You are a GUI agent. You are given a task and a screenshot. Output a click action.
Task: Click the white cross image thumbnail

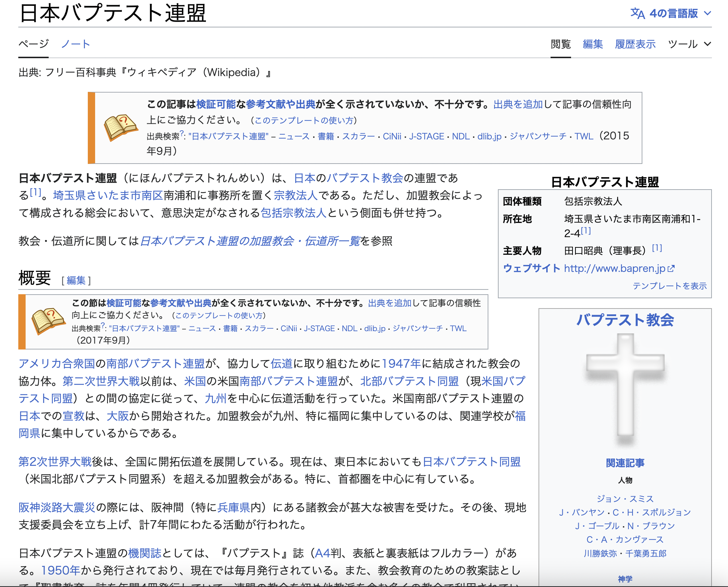tap(625, 390)
